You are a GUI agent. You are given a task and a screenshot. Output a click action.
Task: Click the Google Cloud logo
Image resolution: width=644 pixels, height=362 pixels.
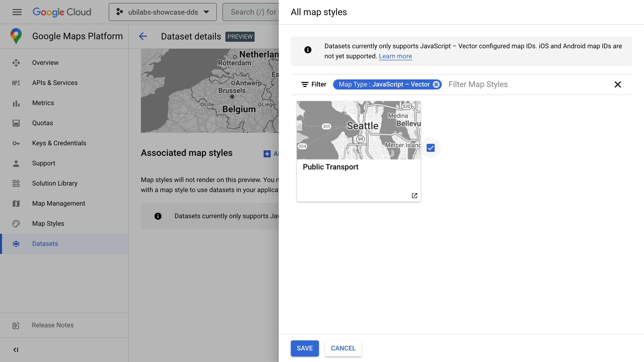coord(62,12)
